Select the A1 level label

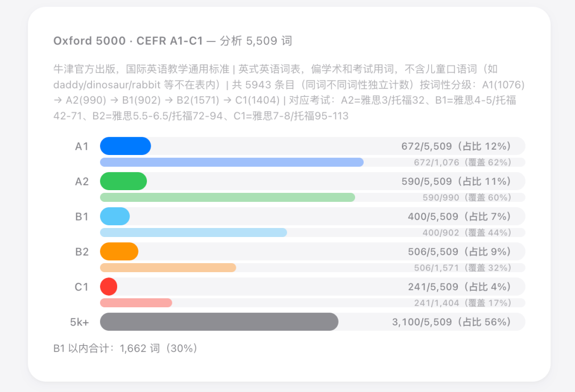(81, 146)
